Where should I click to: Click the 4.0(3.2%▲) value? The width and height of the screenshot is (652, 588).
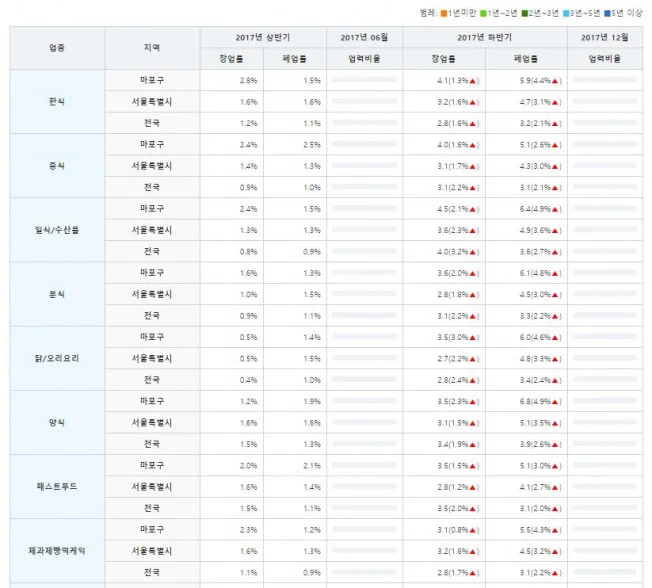click(458, 252)
